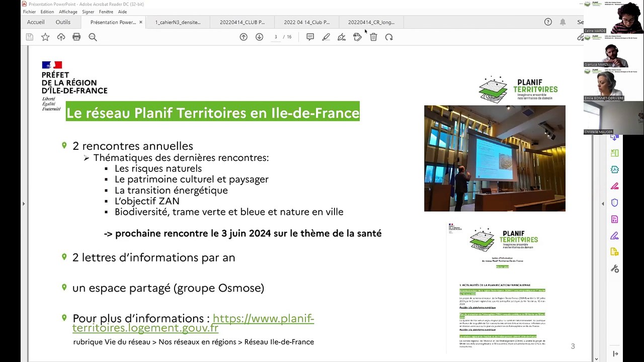
Task: Open the notifications bell
Action: pyautogui.click(x=562, y=22)
